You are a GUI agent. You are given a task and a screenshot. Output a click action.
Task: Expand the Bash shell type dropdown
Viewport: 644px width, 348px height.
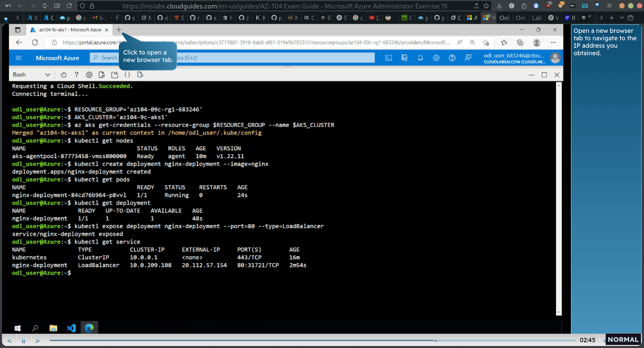click(31, 75)
